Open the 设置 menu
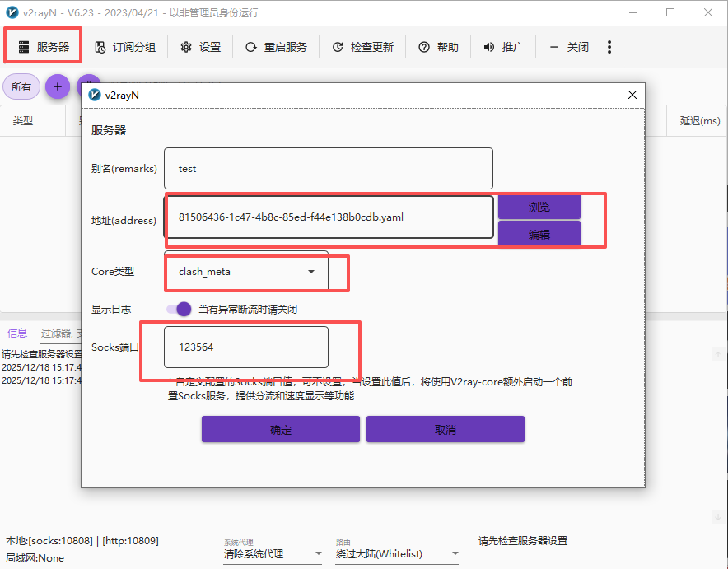Viewport: 728px width, 569px height. tap(201, 47)
